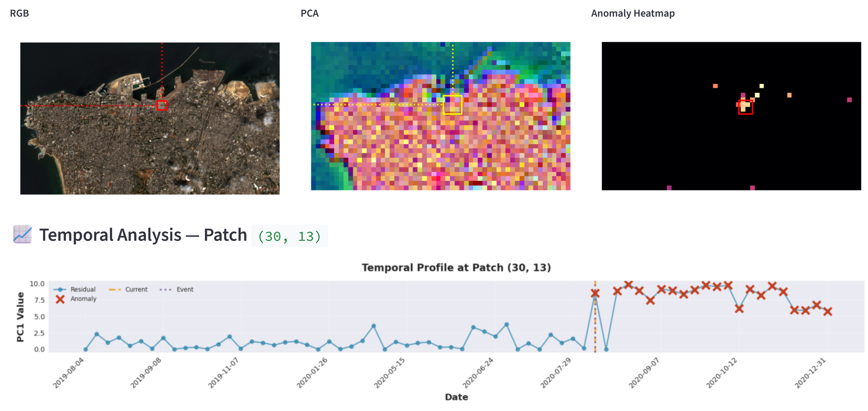Click the Anomaly Heatmap heading

click(x=633, y=13)
